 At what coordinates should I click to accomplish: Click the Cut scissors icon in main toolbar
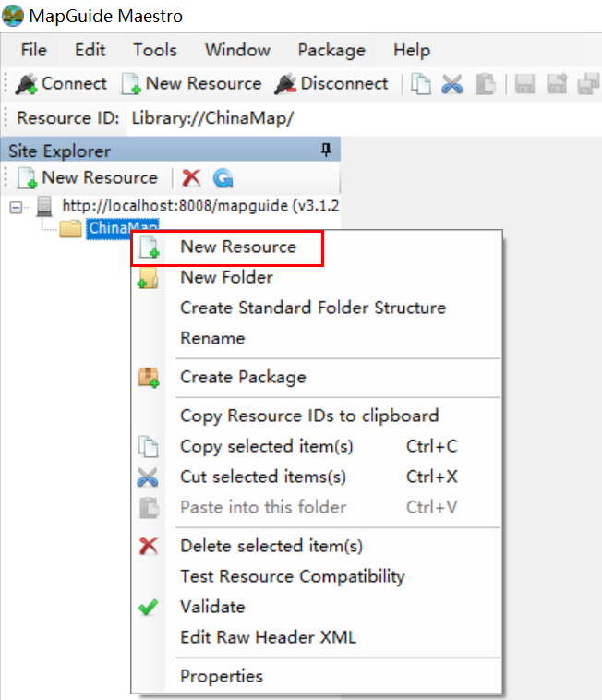[452, 84]
